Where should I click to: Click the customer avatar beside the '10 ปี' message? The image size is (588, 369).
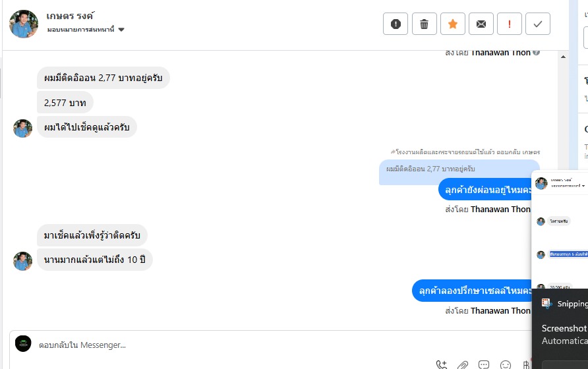[x=22, y=261]
